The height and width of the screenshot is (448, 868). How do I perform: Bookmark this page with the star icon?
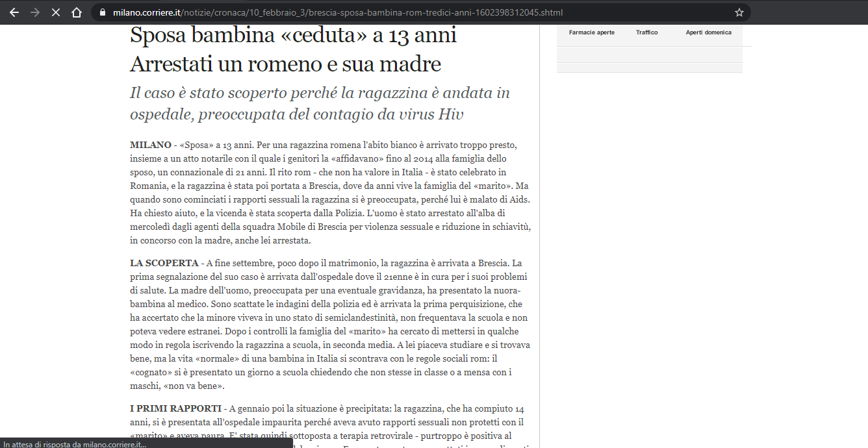[x=739, y=12]
